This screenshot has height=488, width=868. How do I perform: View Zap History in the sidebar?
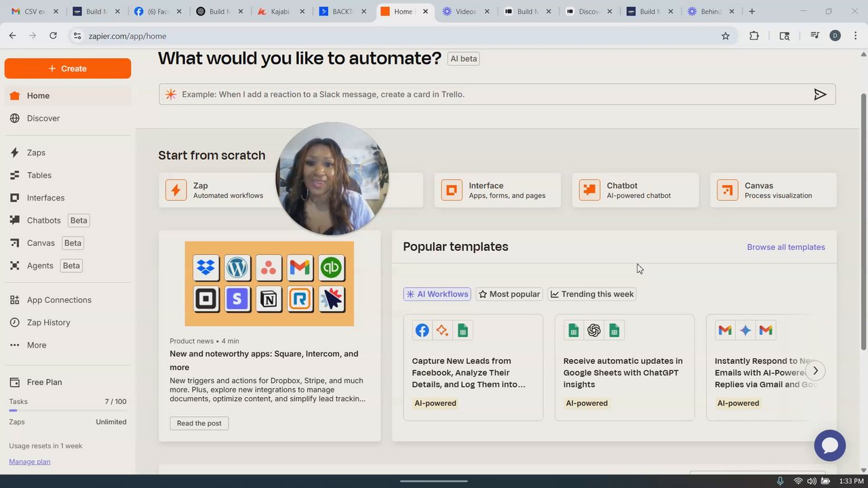click(68, 323)
